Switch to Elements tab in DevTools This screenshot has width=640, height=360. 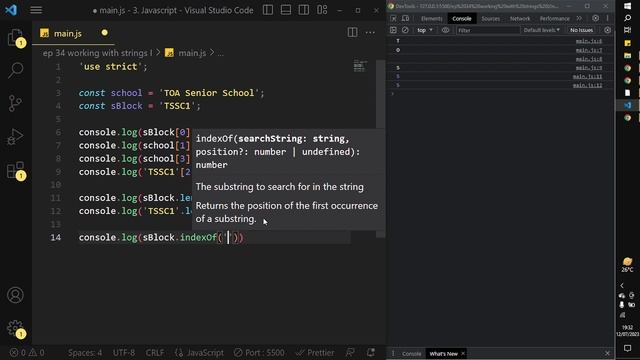431,18
